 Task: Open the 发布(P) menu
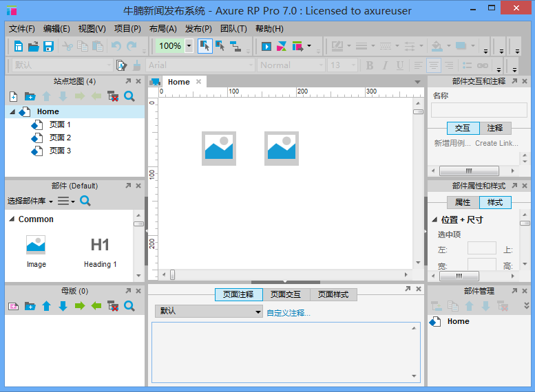(x=198, y=29)
